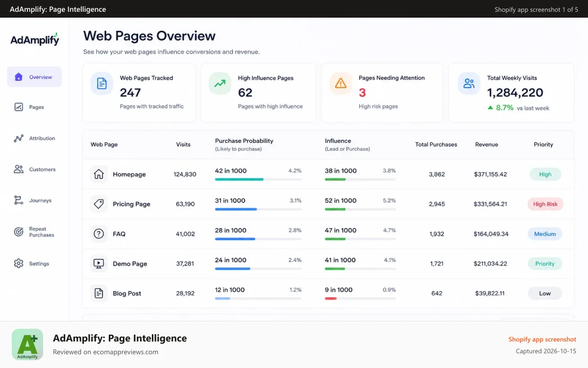Click the Total Weekly Visits users icon
The height and width of the screenshot is (368, 588).
(469, 83)
